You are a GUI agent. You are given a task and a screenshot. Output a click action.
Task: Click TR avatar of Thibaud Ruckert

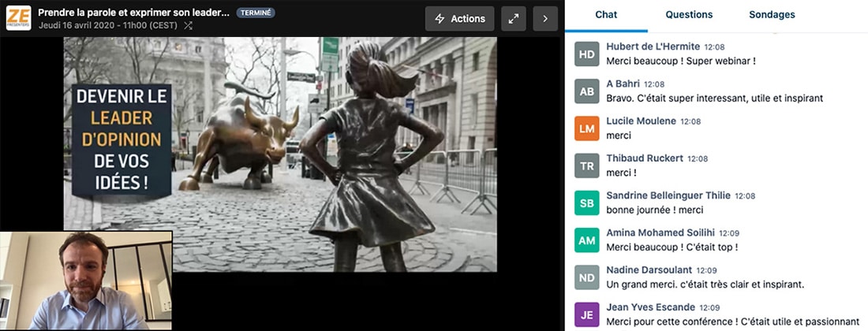coord(587,165)
